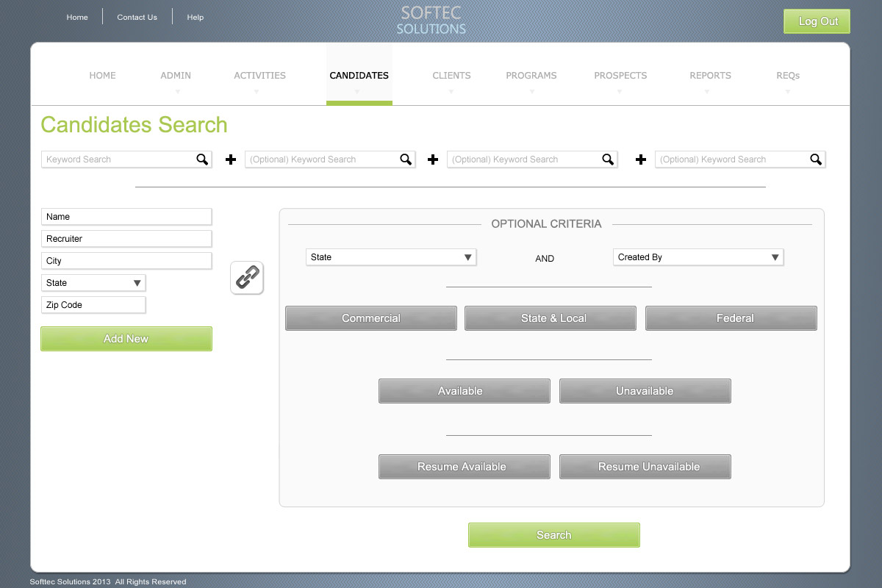
Task: Expand the State dropdown in Optional Criteria
Action: pos(391,257)
